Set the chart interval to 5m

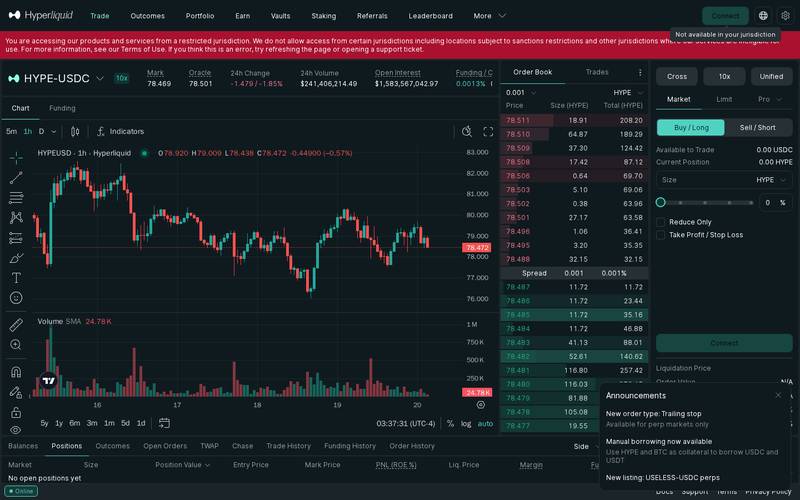pos(11,132)
